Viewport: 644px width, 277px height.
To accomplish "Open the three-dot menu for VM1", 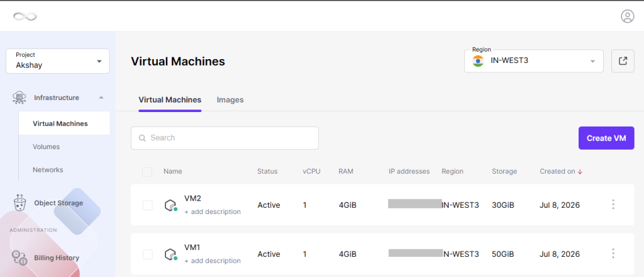I will click(613, 254).
